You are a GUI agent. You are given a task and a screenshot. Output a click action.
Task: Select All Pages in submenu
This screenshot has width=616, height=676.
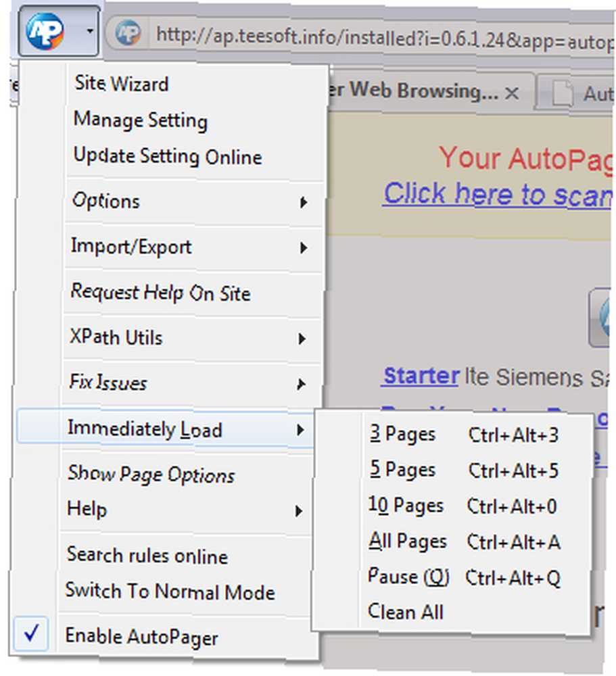(x=464, y=541)
